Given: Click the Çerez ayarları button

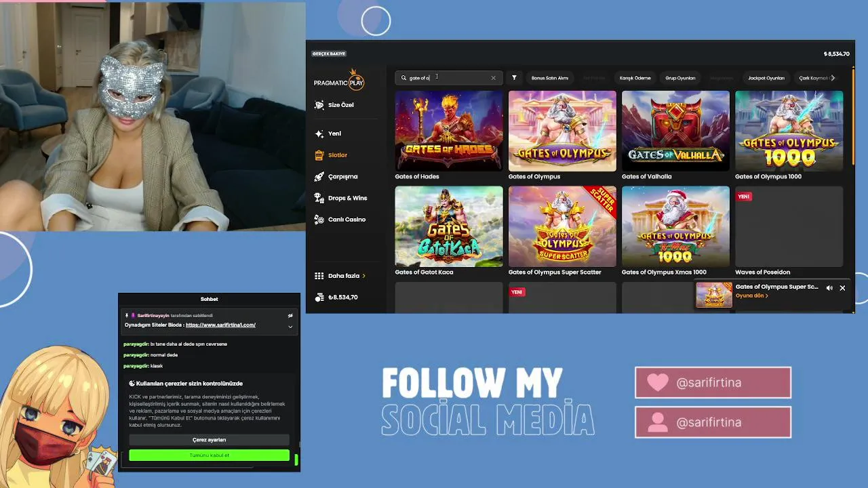Looking at the screenshot, I should pos(209,440).
